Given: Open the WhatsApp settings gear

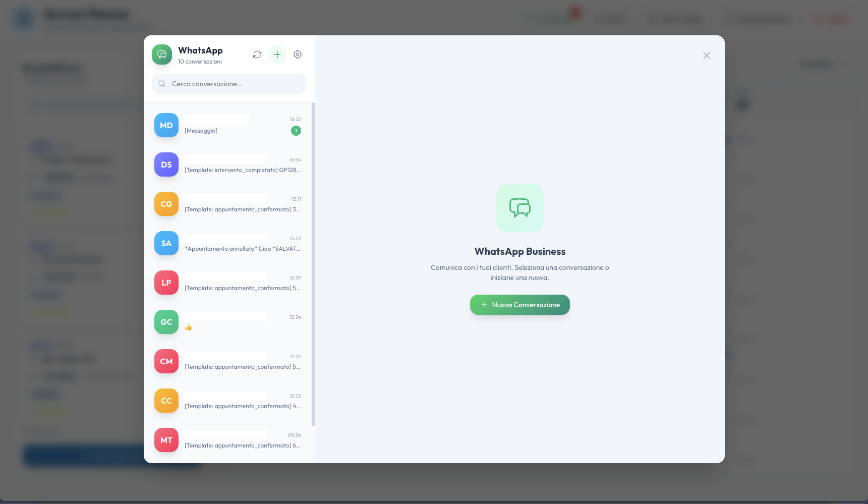Looking at the screenshot, I should click(x=298, y=54).
